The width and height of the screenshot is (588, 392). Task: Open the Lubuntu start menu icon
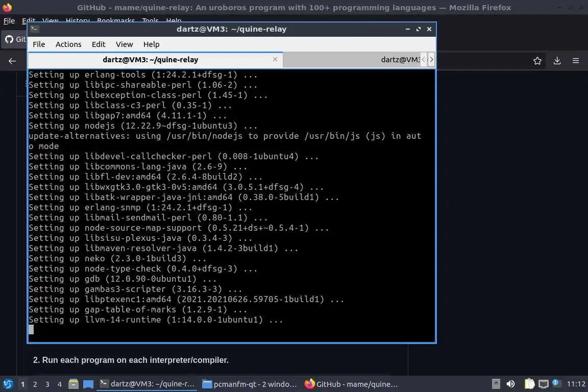point(8,384)
